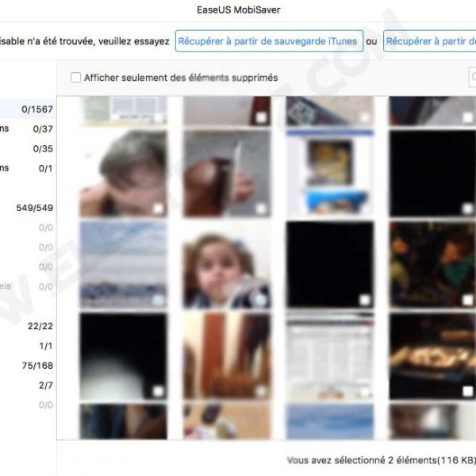This screenshot has height=476, width=476.
Task: Open the grey-haired head photo thumbnail
Action: tap(123, 174)
